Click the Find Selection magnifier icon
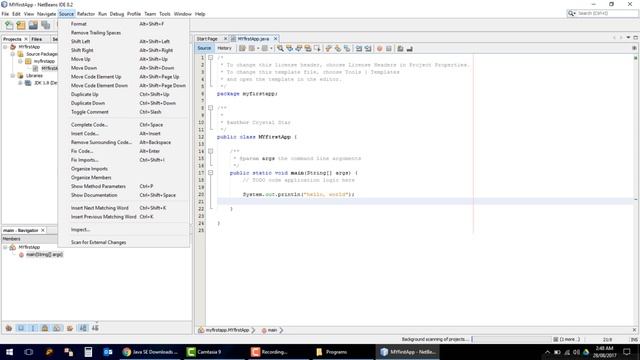 click(x=280, y=49)
